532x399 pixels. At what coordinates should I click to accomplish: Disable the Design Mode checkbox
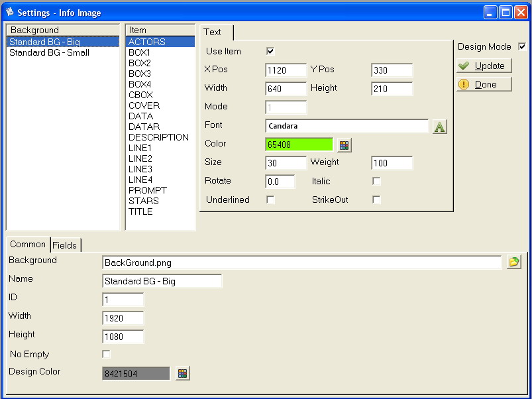(x=522, y=46)
